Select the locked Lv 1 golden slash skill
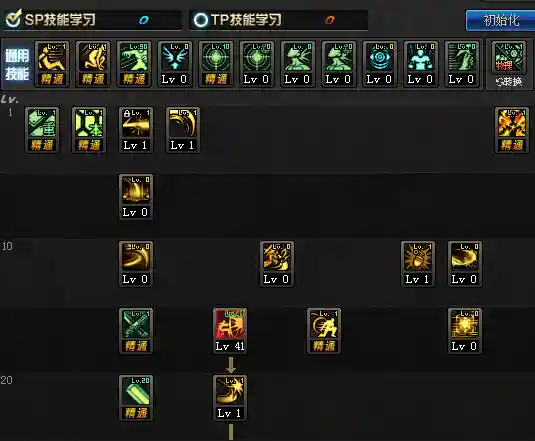The height and width of the screenshot is (441, 535). click(x=135, y=130)
